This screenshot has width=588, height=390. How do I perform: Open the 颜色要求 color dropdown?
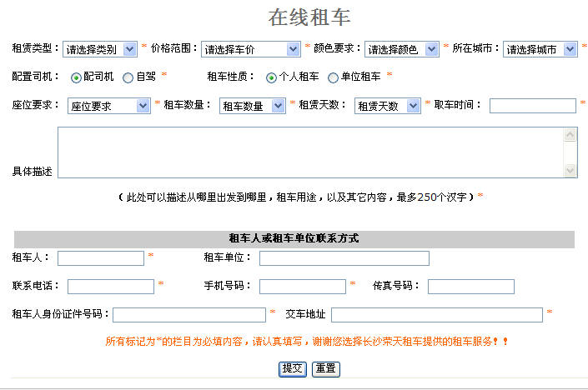[401, 49]
